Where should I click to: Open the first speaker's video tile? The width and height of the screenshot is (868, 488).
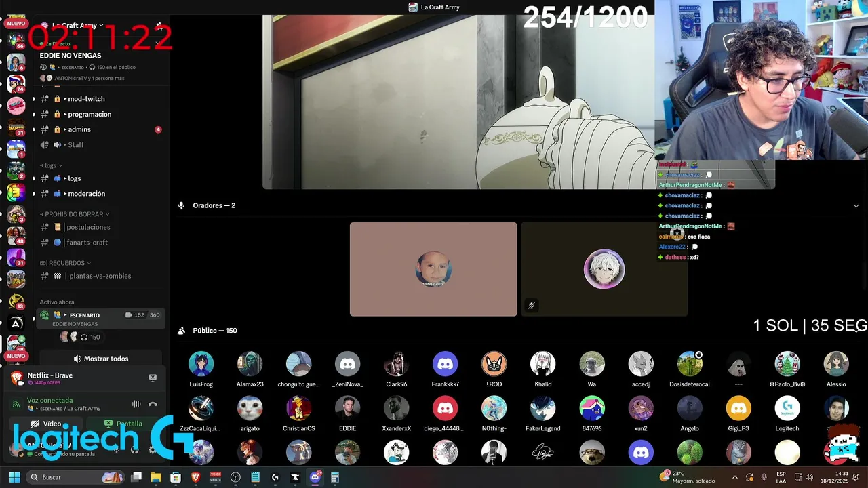pyautogui.click(x=433, y=269)
